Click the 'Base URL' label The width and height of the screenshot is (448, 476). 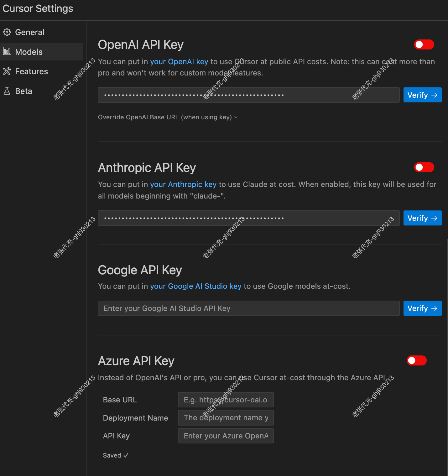(120, 400)
